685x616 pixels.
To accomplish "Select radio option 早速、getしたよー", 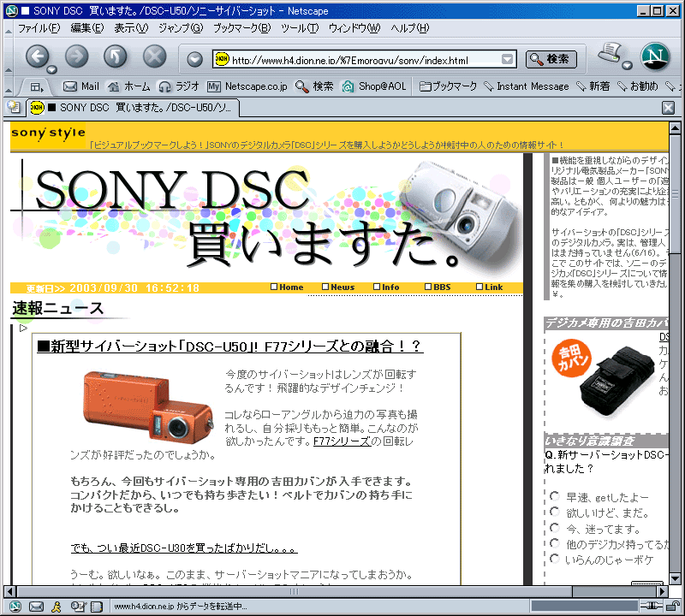I will pos(555,496).
